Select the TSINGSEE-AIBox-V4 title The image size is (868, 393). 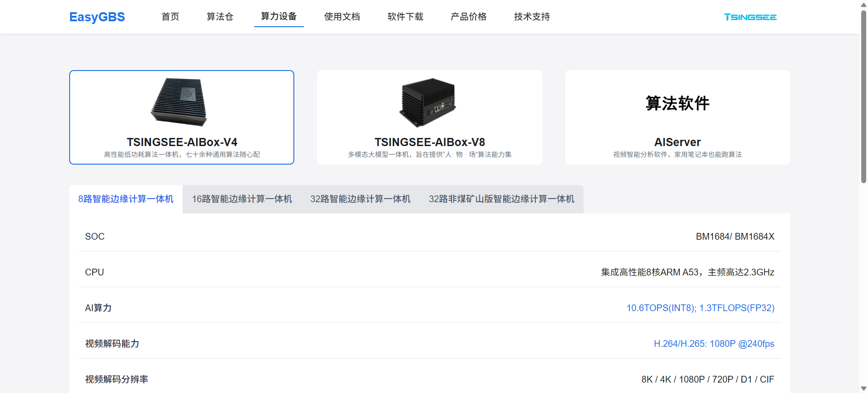(182, 142)
